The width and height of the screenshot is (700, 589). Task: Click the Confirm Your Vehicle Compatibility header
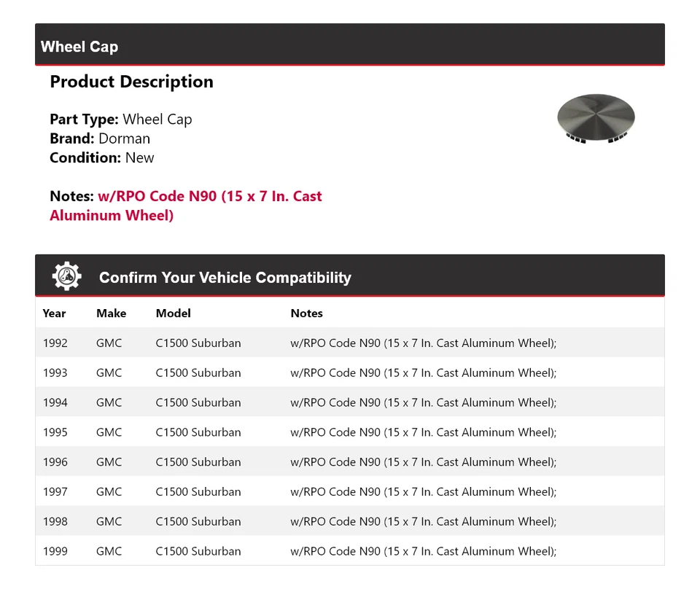pyautogui.click(x=225, y=278)
